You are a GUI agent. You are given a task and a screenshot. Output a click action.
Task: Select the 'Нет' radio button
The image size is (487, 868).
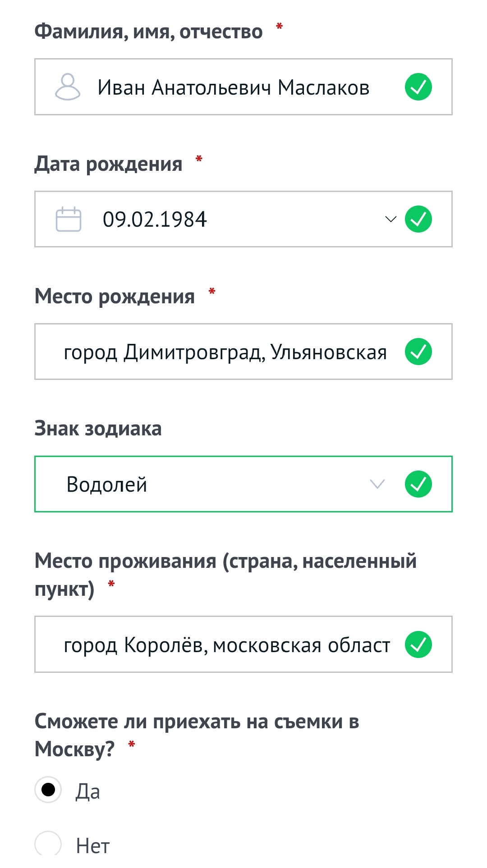point(48,844)
